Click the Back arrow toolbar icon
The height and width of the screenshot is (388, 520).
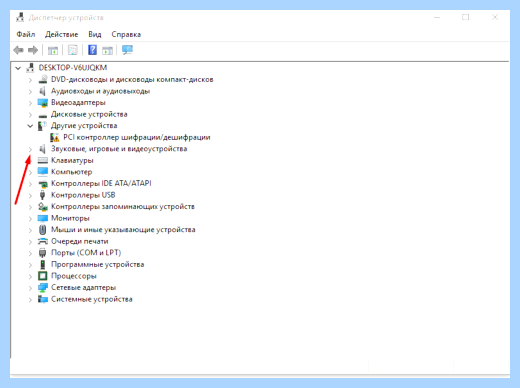click(18, 50)
